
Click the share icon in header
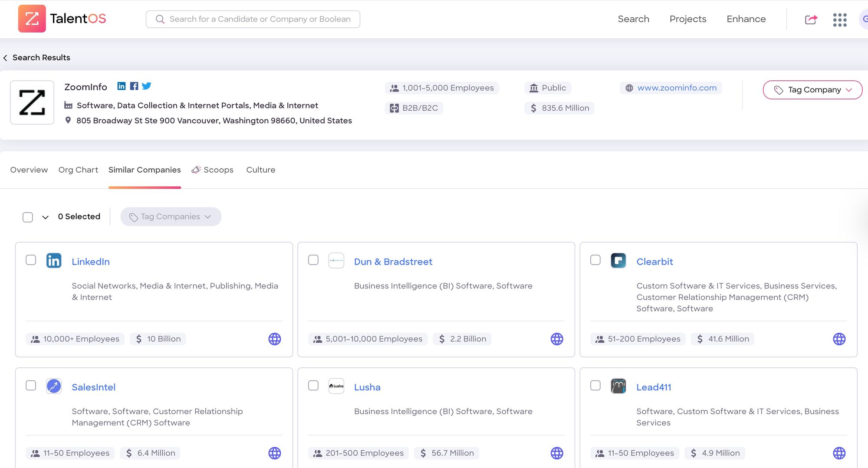click(x=811, y=20)
